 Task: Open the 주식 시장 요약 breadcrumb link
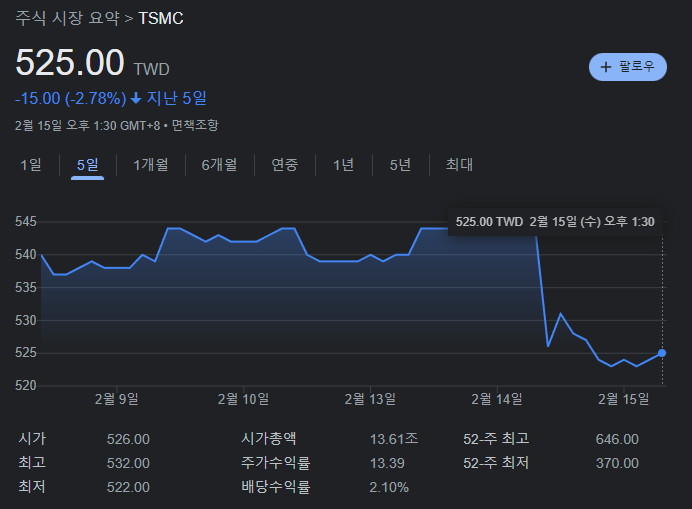68,19
